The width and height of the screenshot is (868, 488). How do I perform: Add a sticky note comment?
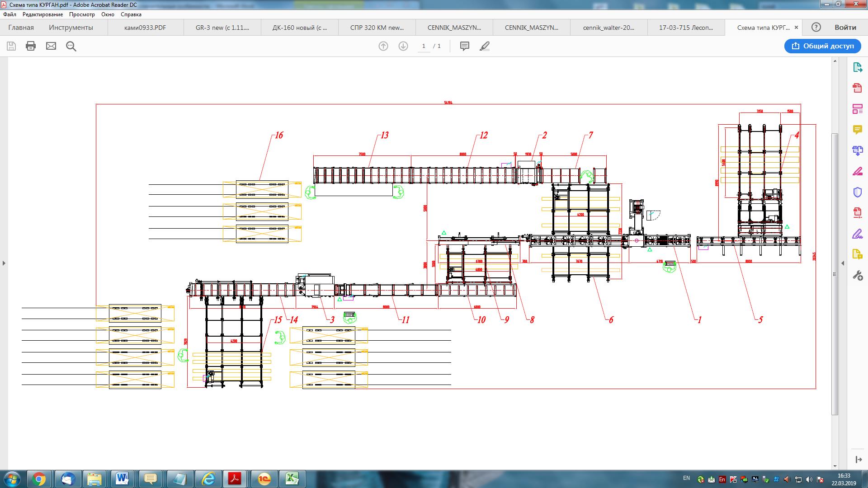[464, 46]
